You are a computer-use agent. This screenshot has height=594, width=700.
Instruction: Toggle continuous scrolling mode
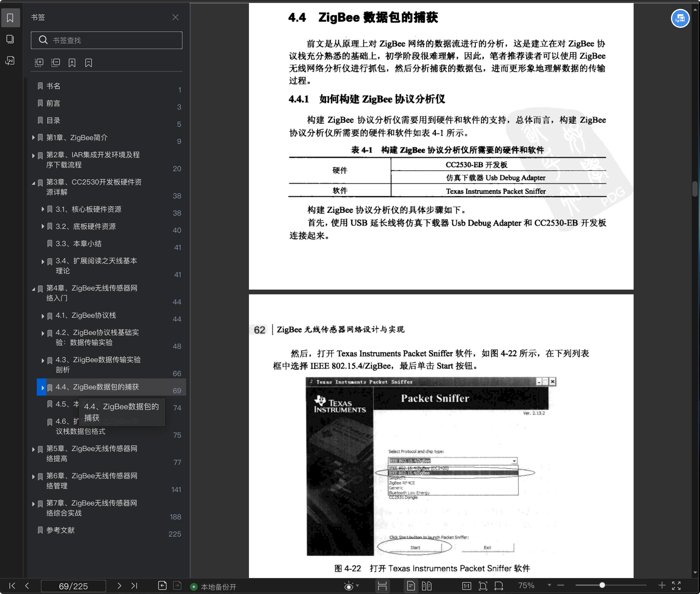coord(382,586)
